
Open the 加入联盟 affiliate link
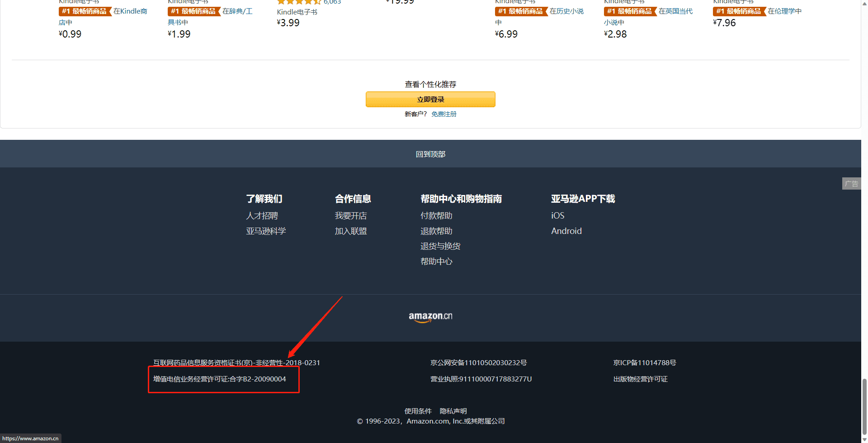coord(350,231)
